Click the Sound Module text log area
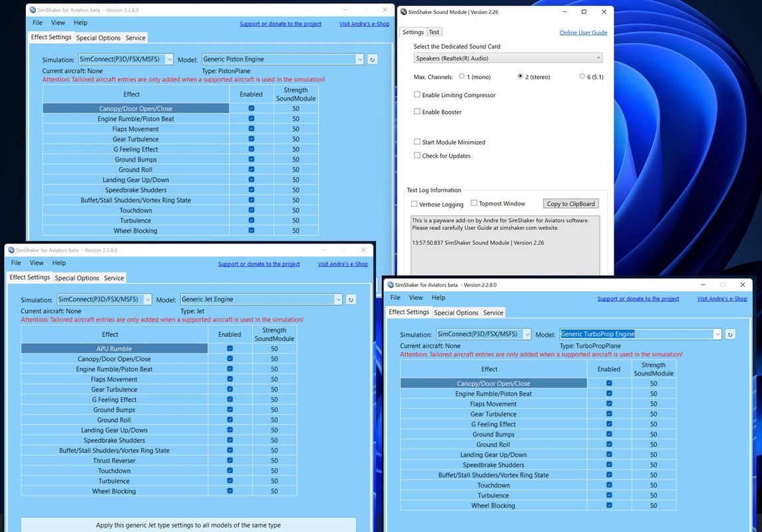762x532 pixels. 505,245
